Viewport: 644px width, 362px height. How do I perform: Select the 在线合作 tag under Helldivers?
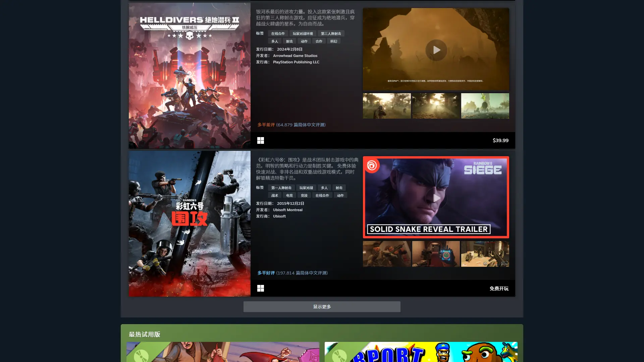278,34
